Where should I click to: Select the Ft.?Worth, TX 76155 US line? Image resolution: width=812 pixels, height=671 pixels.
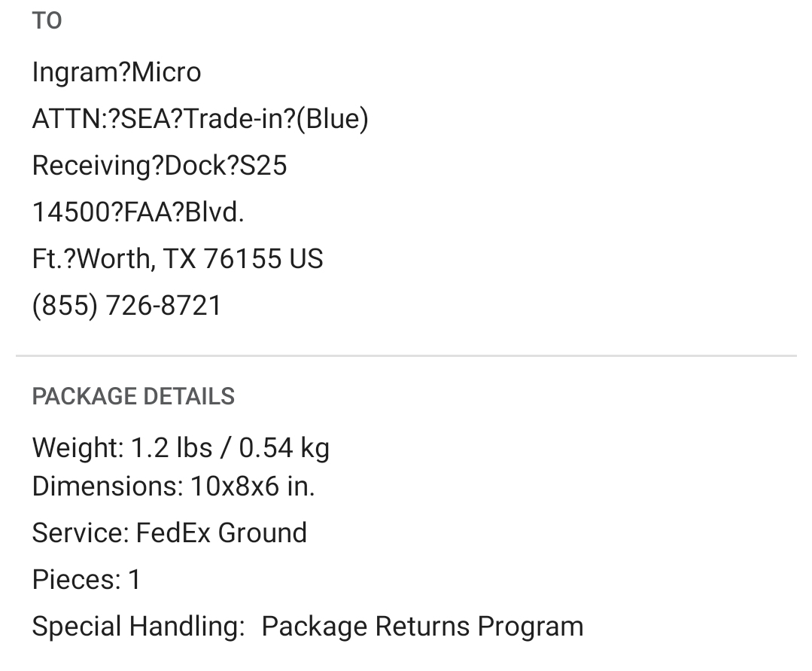(178, 258)
